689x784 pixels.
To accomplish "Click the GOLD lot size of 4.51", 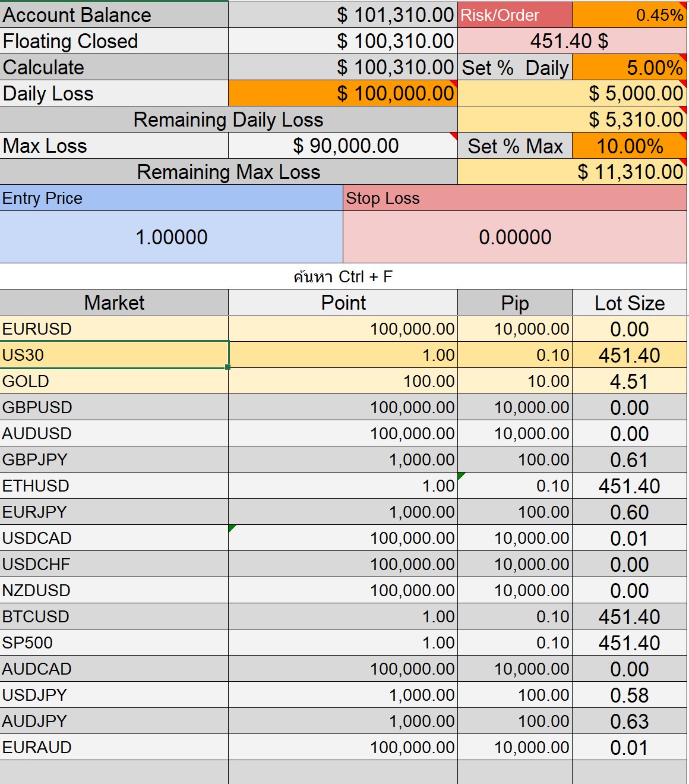I will pos(630,381).
